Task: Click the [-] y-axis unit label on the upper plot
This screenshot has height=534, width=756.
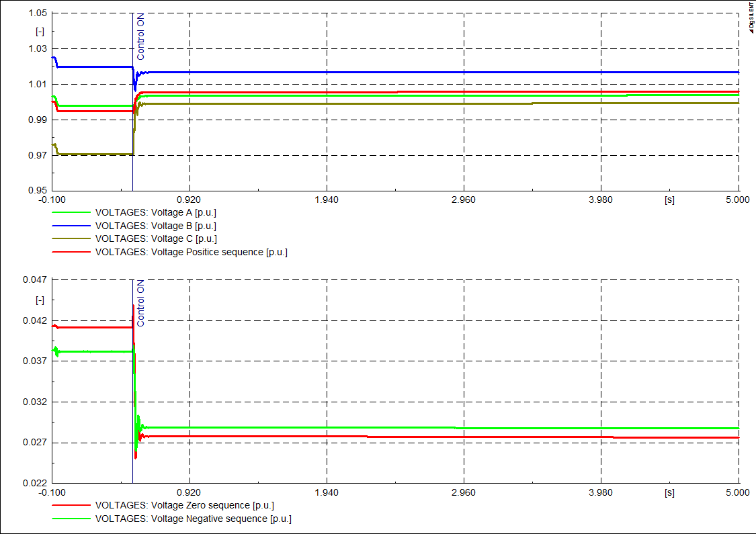Action: pyautogui.click(x=39, y=32)
